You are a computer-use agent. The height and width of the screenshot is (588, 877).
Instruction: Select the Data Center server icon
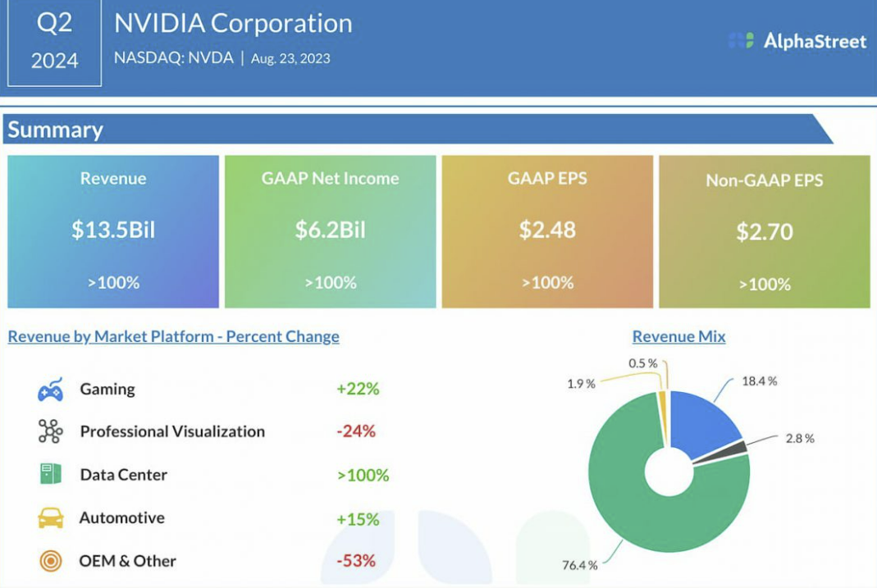click(50, 474)
